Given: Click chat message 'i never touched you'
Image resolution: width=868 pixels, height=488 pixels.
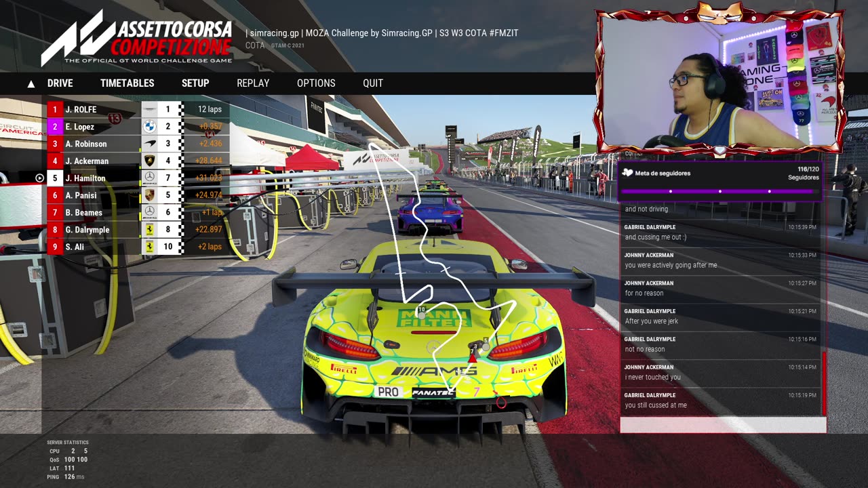Looking at the screenshot, I should pos(653,377).
